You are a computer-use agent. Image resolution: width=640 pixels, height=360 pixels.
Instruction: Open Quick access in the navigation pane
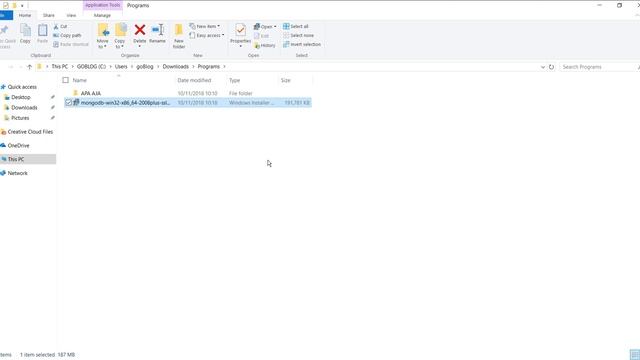(x=22, y=87)
